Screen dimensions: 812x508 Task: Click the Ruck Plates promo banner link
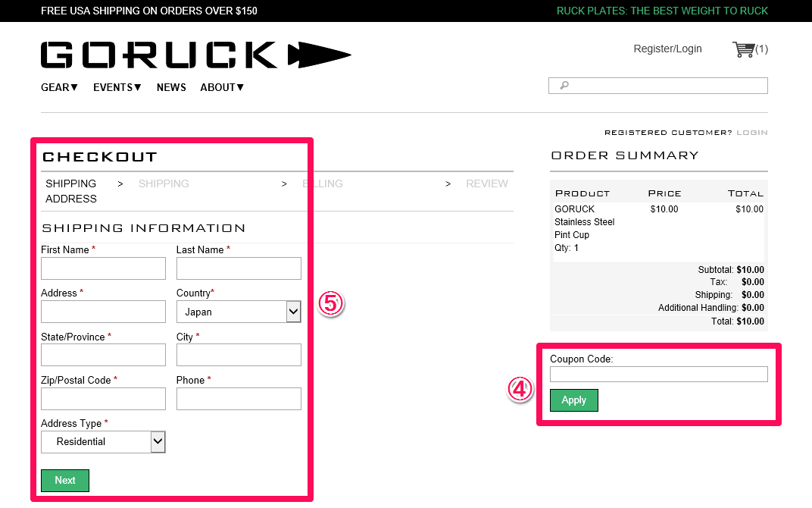[662, 11]
